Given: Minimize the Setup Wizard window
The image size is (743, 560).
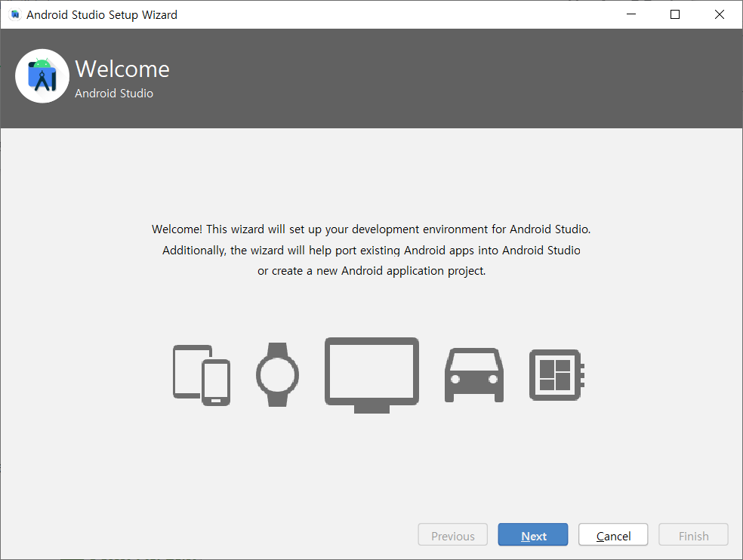Looking at the screenshot, I should pyautogui.click(x=631, y=14).
